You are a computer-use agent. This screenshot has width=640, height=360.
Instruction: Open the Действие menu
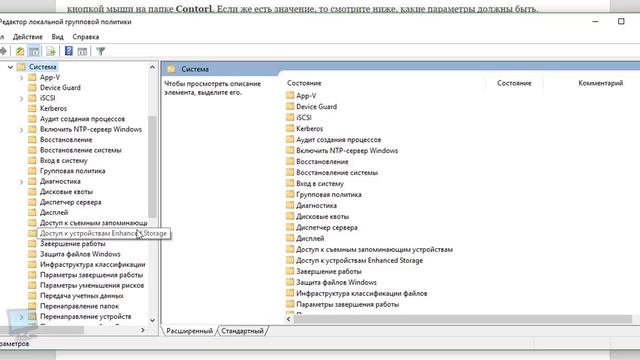[x=28, y=37]
